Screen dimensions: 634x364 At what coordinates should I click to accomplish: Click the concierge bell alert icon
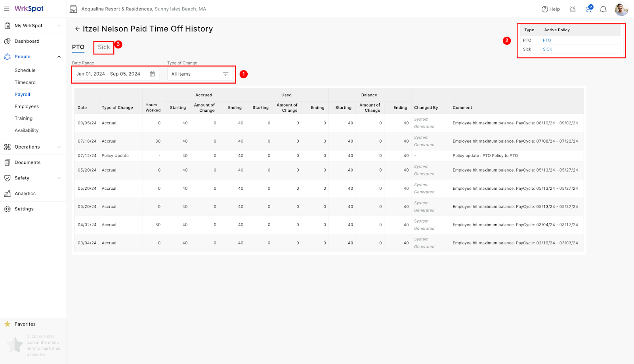click(x=573, y=9)
